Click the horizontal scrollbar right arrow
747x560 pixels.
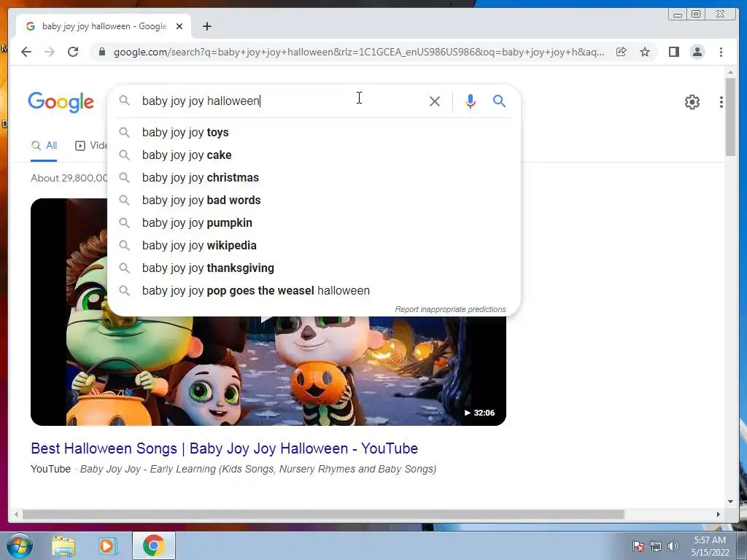[719, 514]
